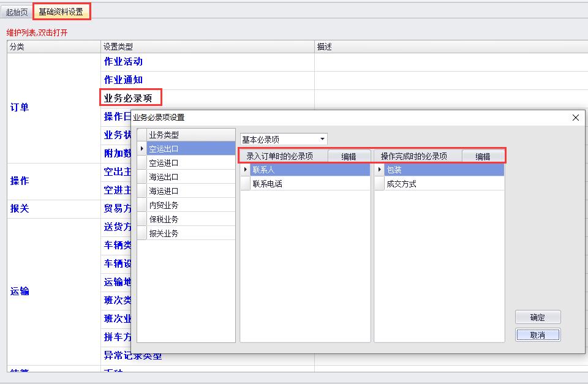Close the 业务必录项设置 dialog
Viewport: 588px width, 384px height.
point(575,118)
